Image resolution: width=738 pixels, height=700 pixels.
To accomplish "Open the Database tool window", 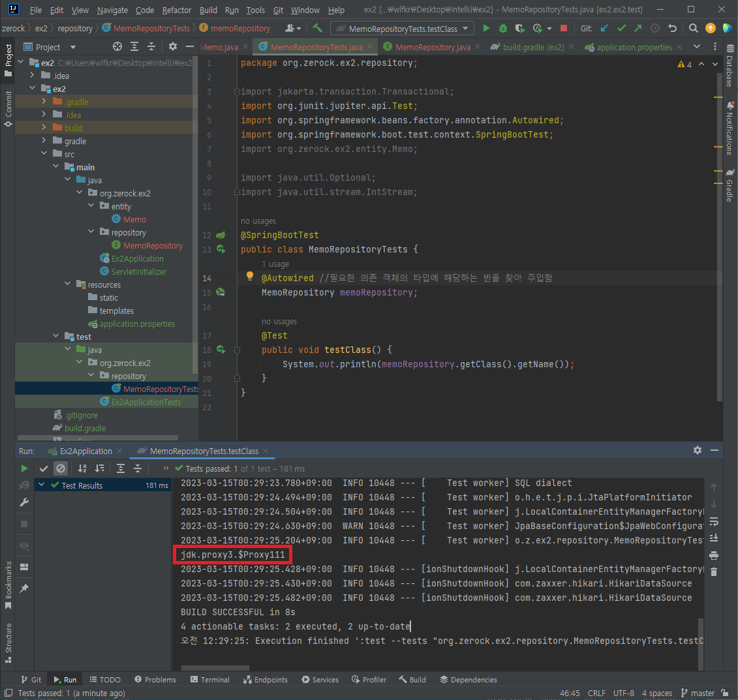I will 730,65.
